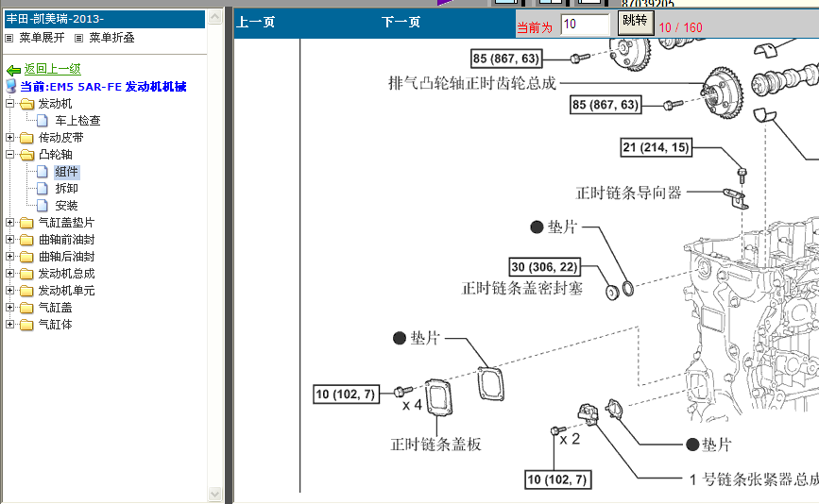
Task: Click the 正时链条盖密封塞 diagram label
Action: coord(521,289)
